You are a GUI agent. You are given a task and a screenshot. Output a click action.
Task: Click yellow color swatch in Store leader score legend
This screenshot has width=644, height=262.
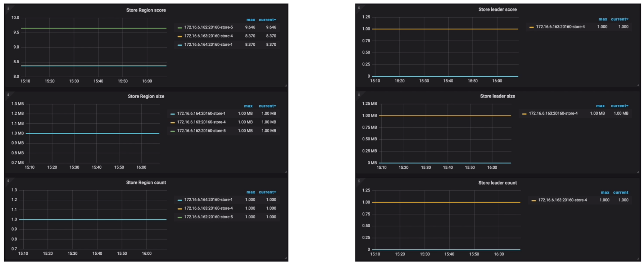(x=531, y=27)
